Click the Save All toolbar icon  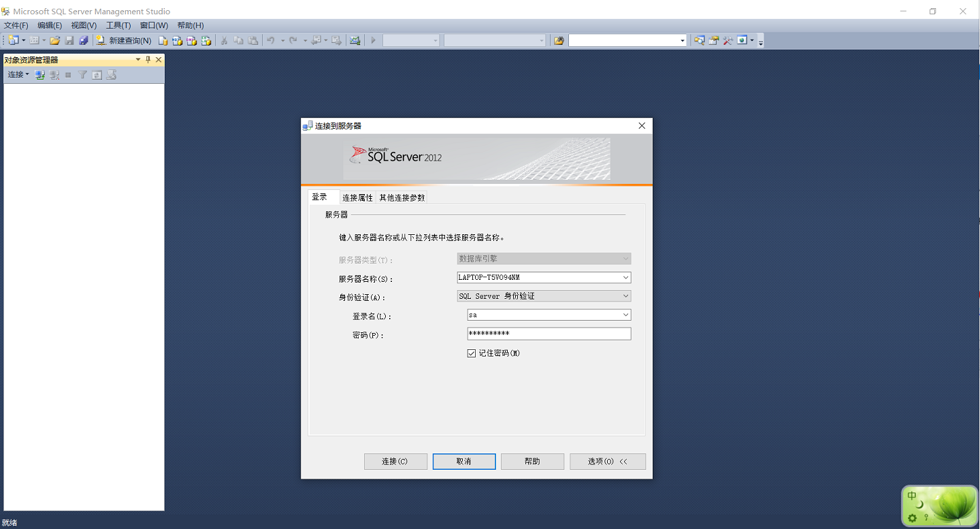coord(83,40)
